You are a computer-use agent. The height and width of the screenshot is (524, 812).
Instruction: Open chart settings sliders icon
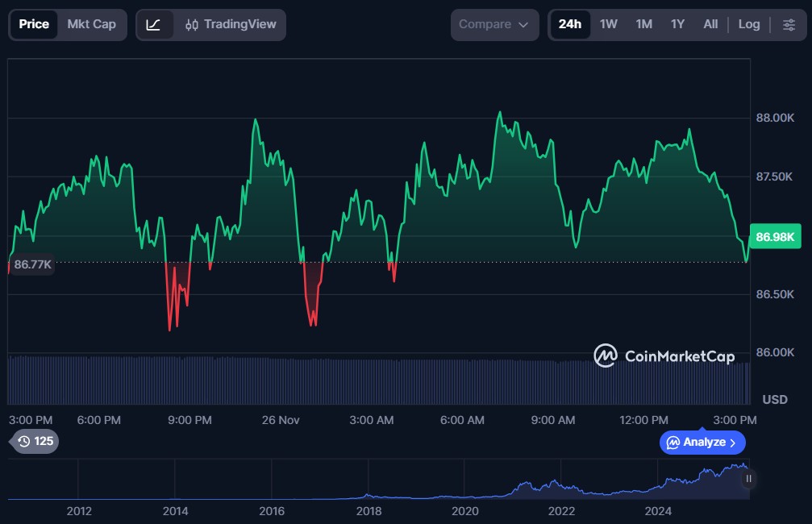(788, 24)
